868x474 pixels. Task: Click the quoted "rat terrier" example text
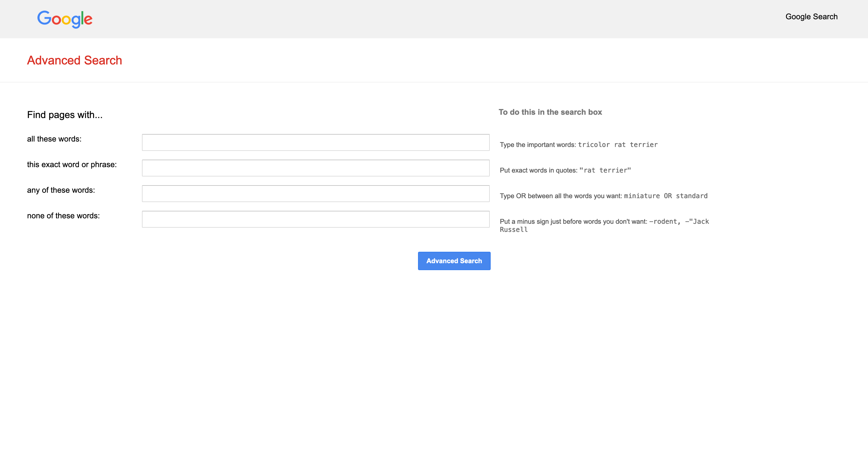pyautogui.click(x=605, y=170)
